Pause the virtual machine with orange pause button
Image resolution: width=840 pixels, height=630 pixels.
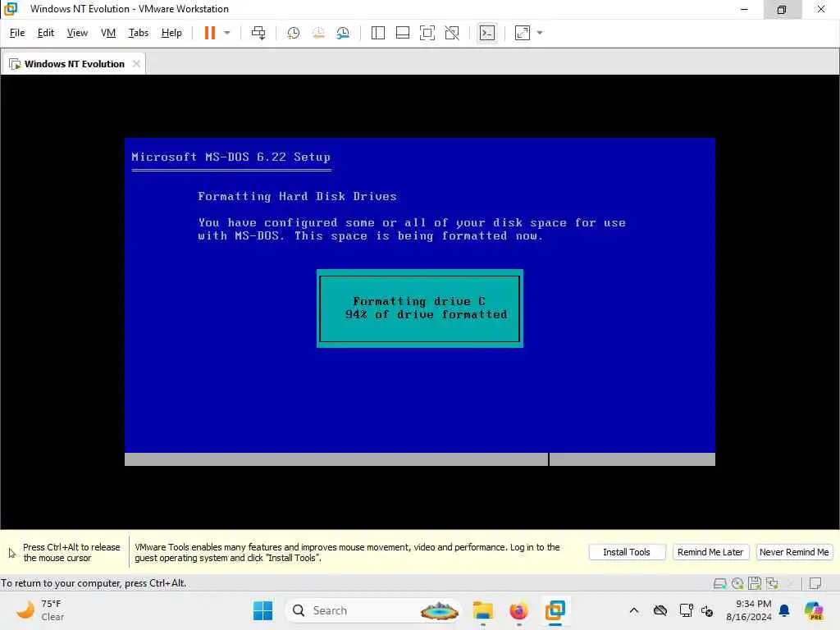pyautogui.click(x=209, y=33)
